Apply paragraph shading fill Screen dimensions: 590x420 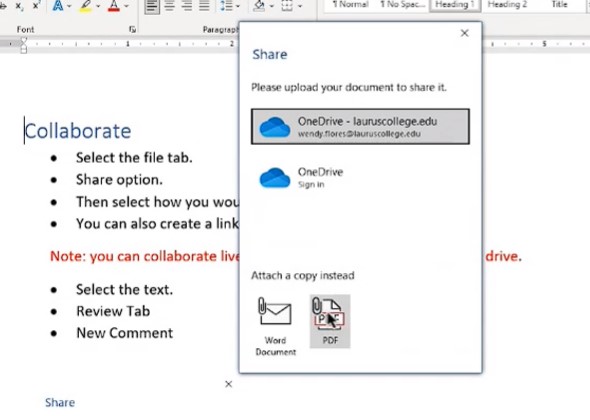(259, 5)
